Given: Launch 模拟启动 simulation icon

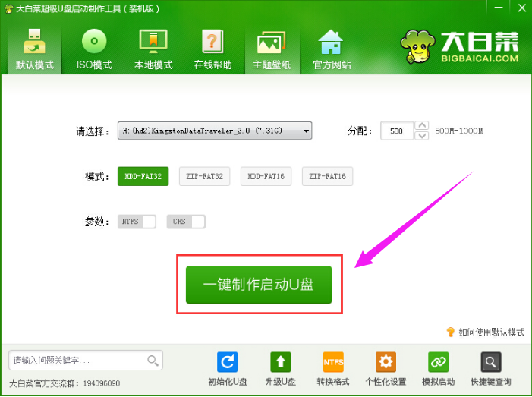Looking at the screenshot, I should 438,369.
